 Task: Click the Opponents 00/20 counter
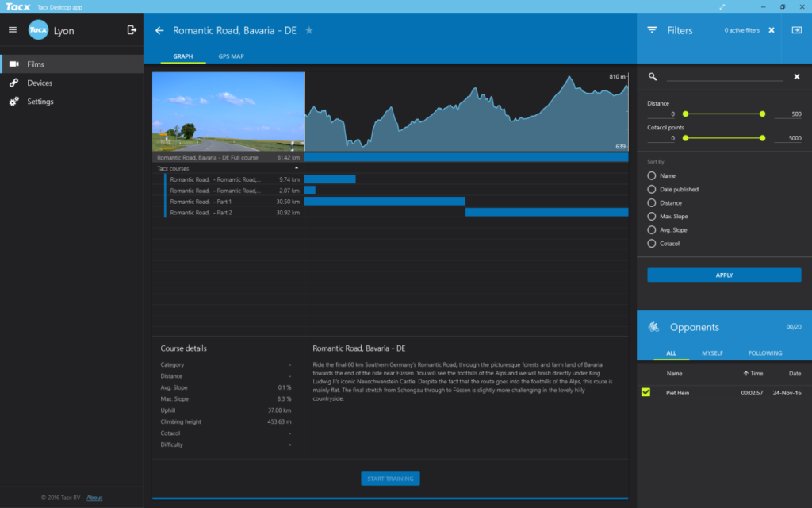794,327
